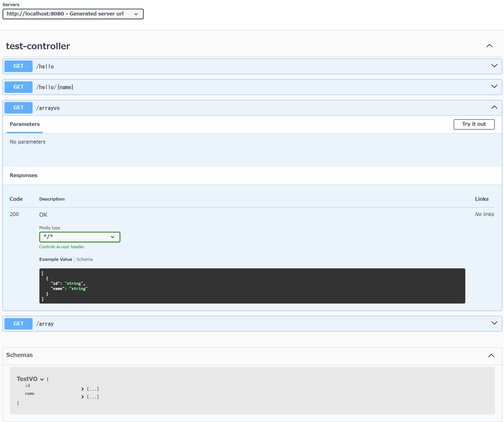The image size is (504, 422).
Task: Expand the GET /hello/{name} endpoint
Action: pos(494,86)
